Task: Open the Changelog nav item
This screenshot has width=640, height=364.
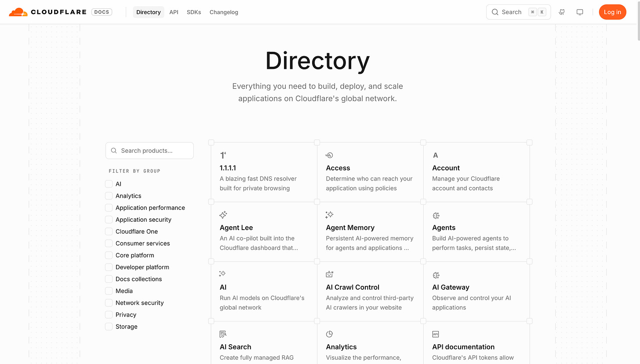Action: (224, 12)
